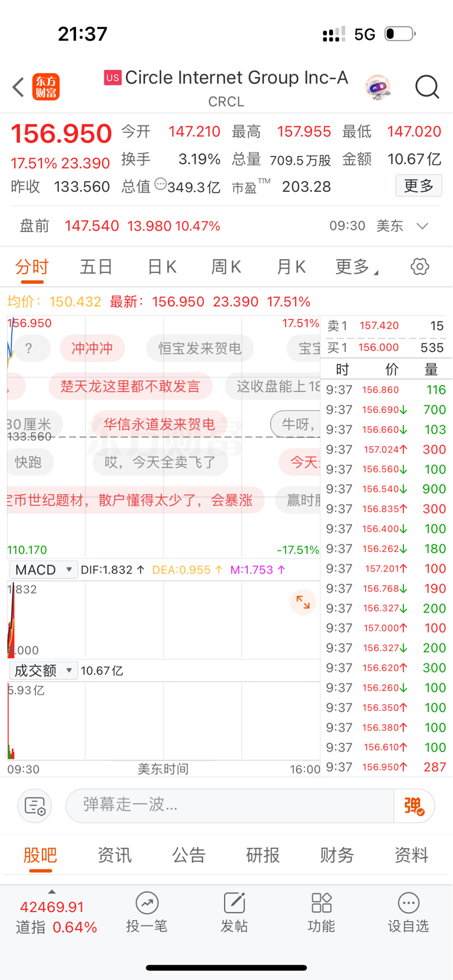Tap the 成交额 volume chart area

(x=164, y=721)
